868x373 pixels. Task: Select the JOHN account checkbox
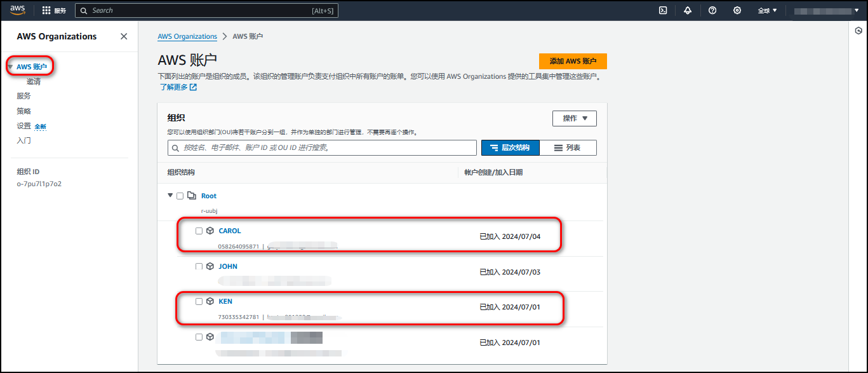click(199, 266)
